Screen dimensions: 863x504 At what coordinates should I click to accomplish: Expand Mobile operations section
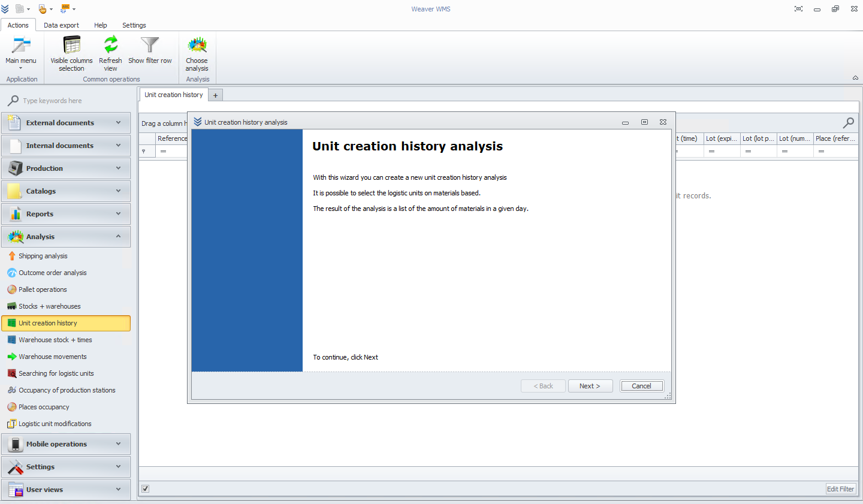pyautogui.click(x=66, y=444)
